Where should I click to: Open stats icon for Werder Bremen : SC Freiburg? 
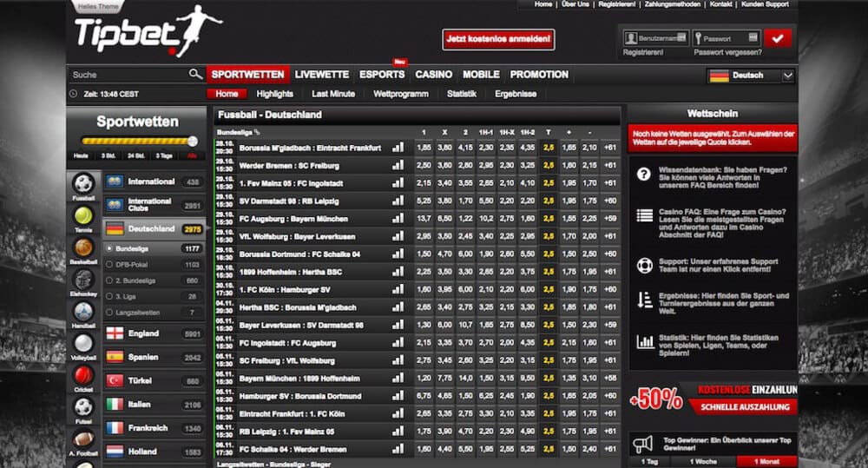[398, 165]
